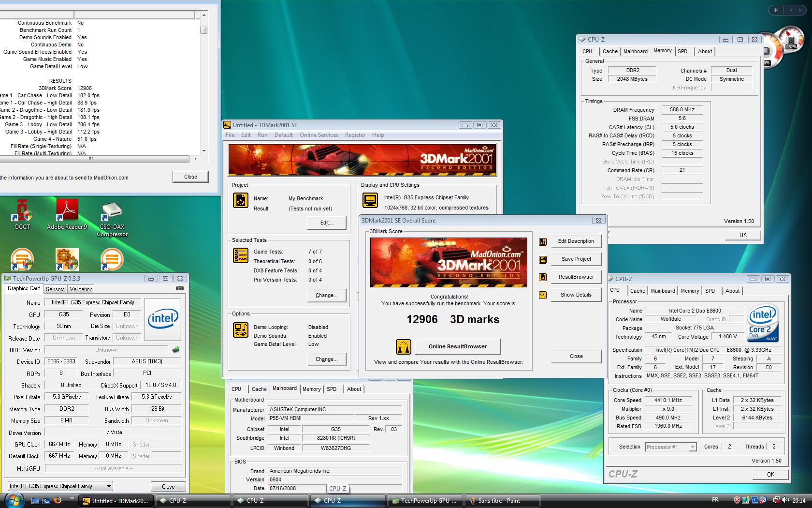The width and height of the screenshot is (812, 508).
Task: Close the 3DMark Overall Score dialog
Action: point(576,356)
